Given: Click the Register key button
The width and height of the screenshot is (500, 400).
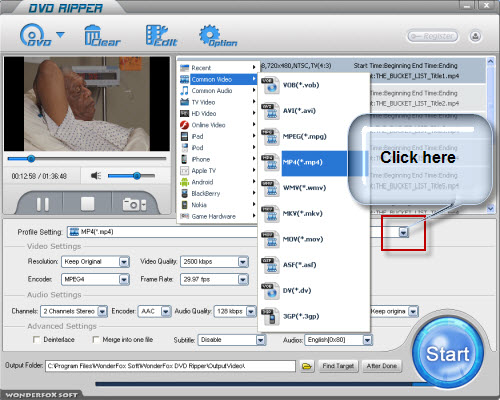Looking at the screenshot, I should click(x=433, y=36).
